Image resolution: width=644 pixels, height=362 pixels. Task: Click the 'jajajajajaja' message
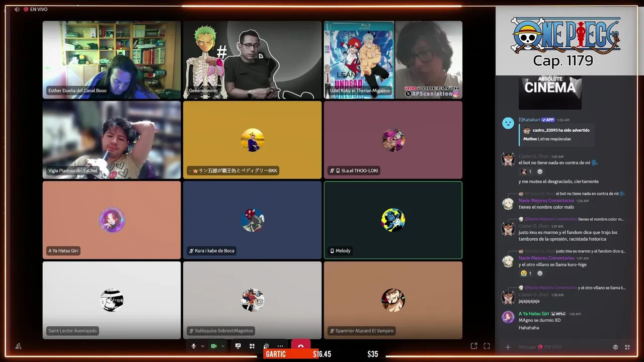click(529, 301)
